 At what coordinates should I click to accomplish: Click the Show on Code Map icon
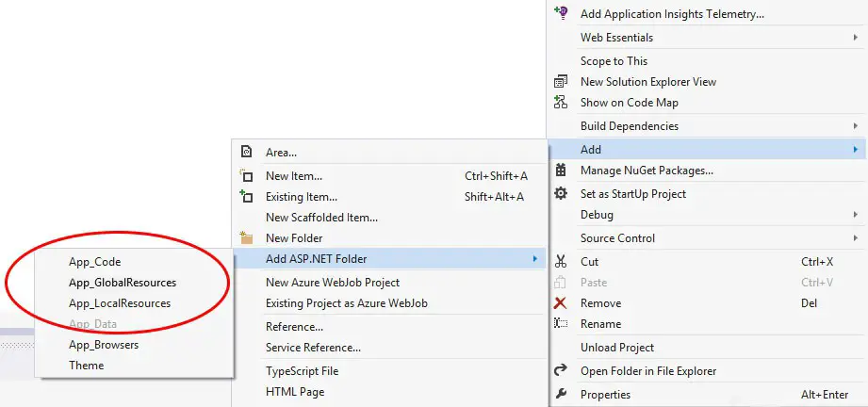(x=561, y=103)
